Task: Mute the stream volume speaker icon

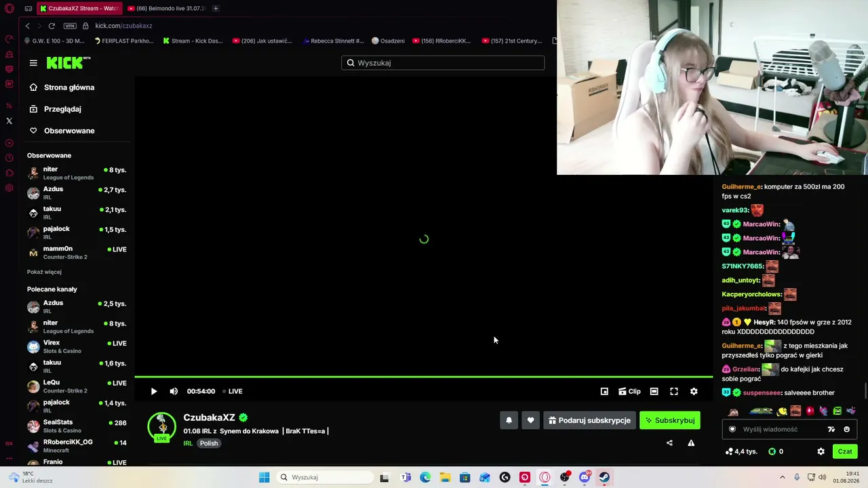Action: click(x=174, y=391)
